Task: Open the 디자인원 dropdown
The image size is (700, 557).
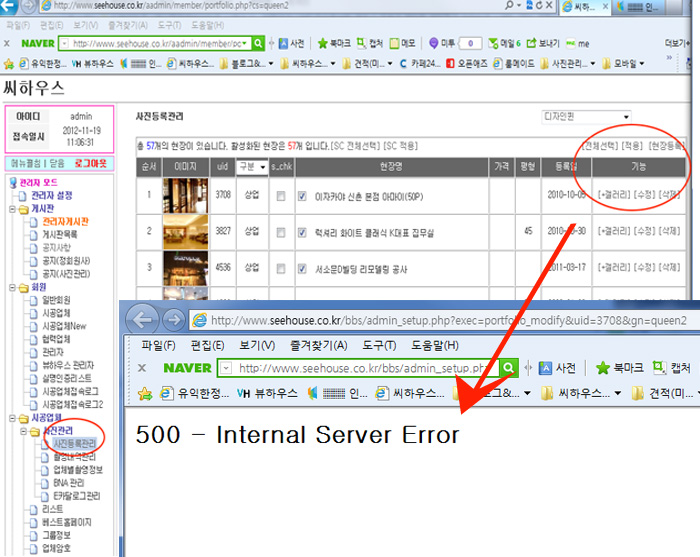Action: point(586,117)
